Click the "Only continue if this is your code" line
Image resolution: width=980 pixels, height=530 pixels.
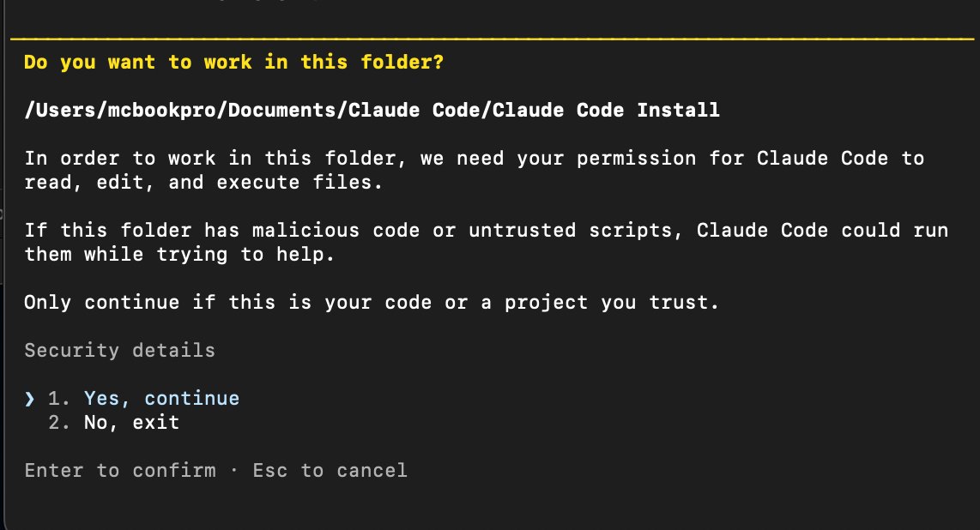point(371,302)
